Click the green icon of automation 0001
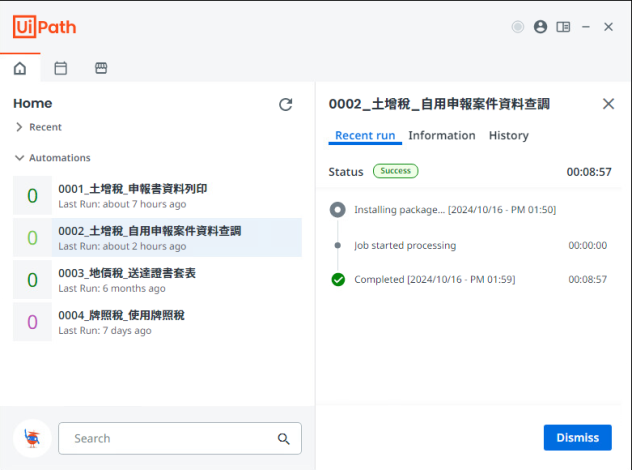 (32, 195)
